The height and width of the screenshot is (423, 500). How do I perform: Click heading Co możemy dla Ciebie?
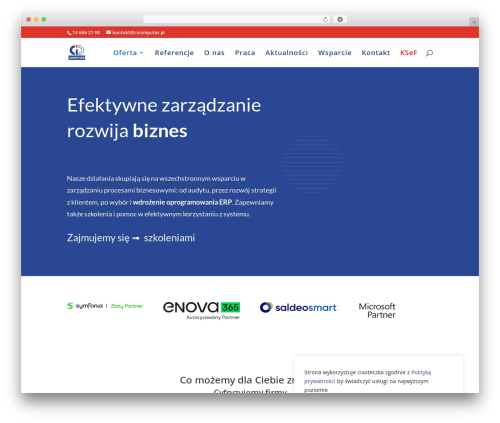coord(237,380)
